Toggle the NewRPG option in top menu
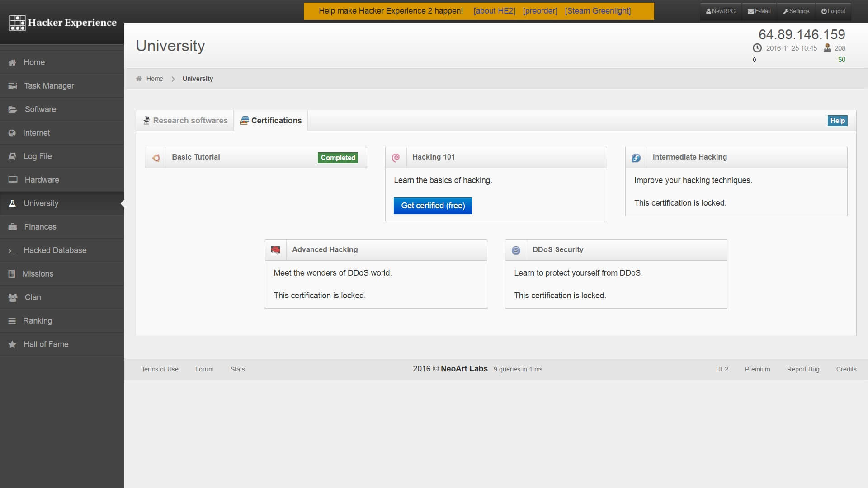Viewport: 868px width, 488px height. tap(720, 11)
